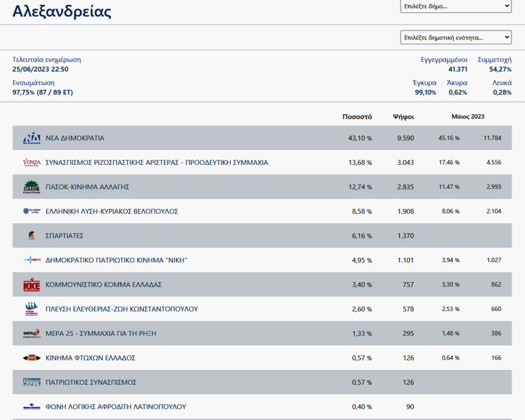Click the Μάιος 2023 column header
The height and width of the screenshot is (420, 525).
tap(468, 116)
